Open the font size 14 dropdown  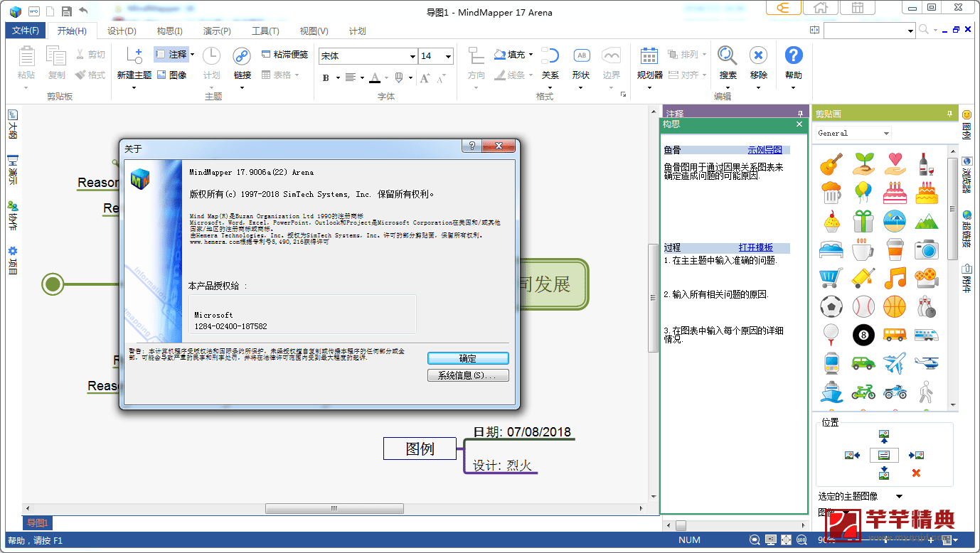448,56
